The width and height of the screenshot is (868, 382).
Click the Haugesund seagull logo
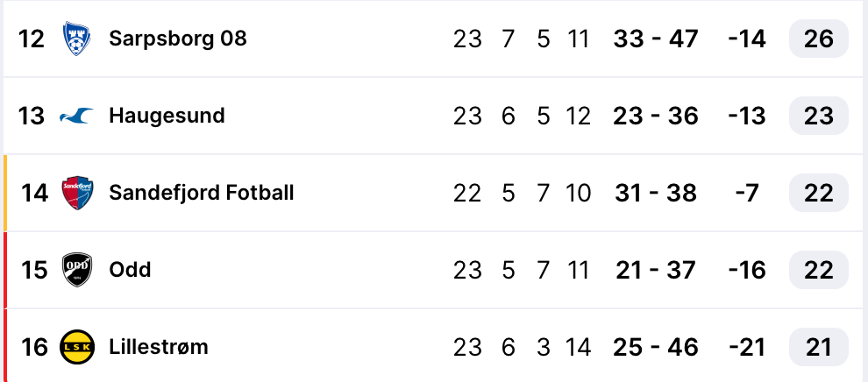(x=77, y=116)
